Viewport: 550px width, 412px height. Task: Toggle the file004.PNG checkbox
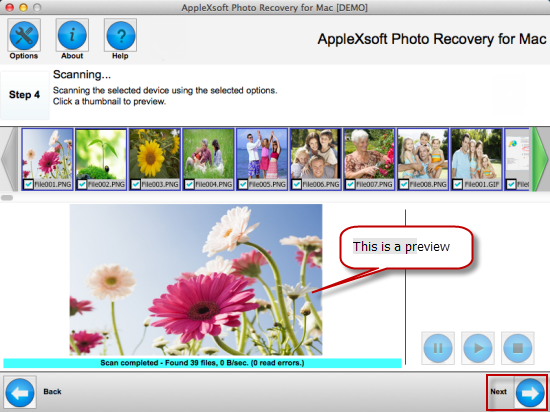click(x=189, y=184)
